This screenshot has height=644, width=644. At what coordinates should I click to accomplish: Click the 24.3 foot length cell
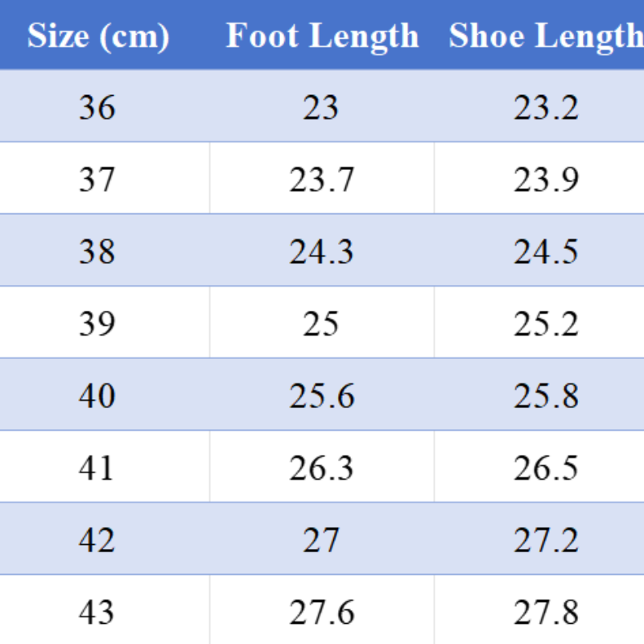click(x=321, y=252)
